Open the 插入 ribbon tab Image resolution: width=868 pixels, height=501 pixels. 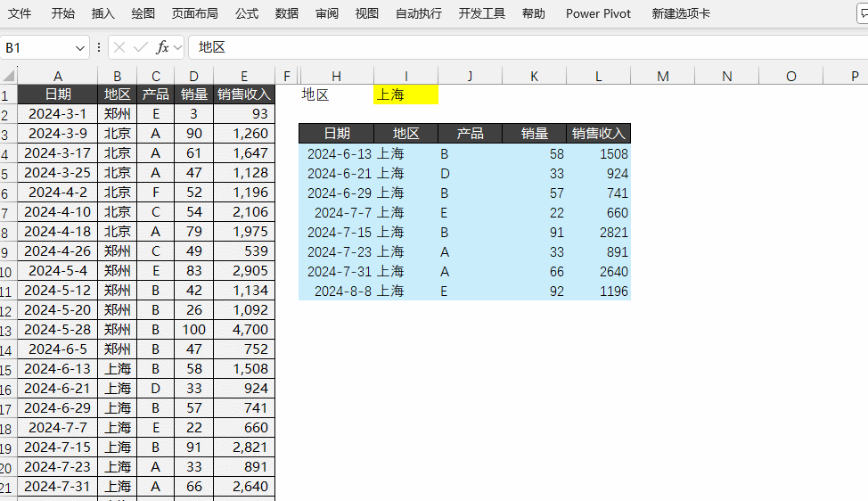click(103, 14)
